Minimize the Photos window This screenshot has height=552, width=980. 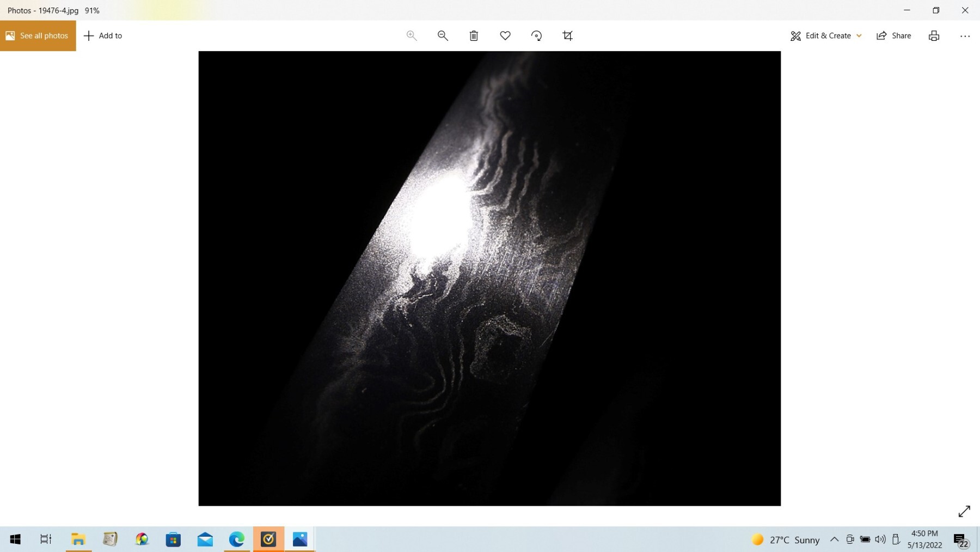907,10
